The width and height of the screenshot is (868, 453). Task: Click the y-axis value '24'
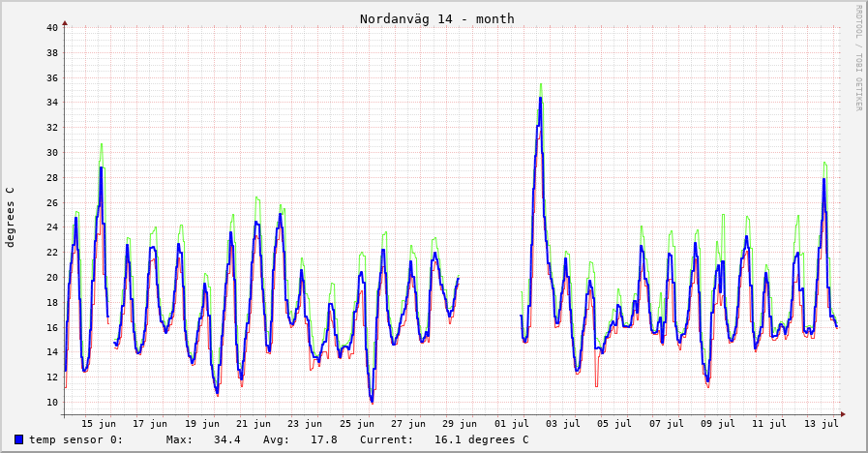click(x=52, y=227)
